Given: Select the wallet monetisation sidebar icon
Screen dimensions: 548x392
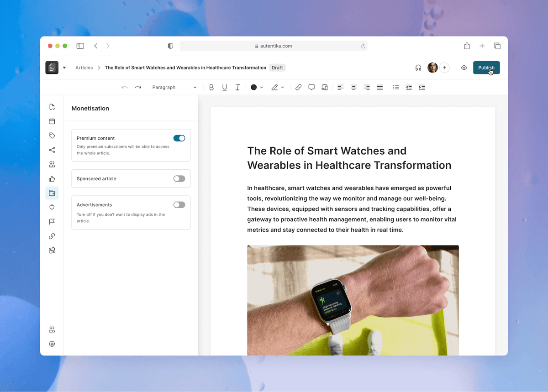Looking at the screenshot, I should [52, 193].
